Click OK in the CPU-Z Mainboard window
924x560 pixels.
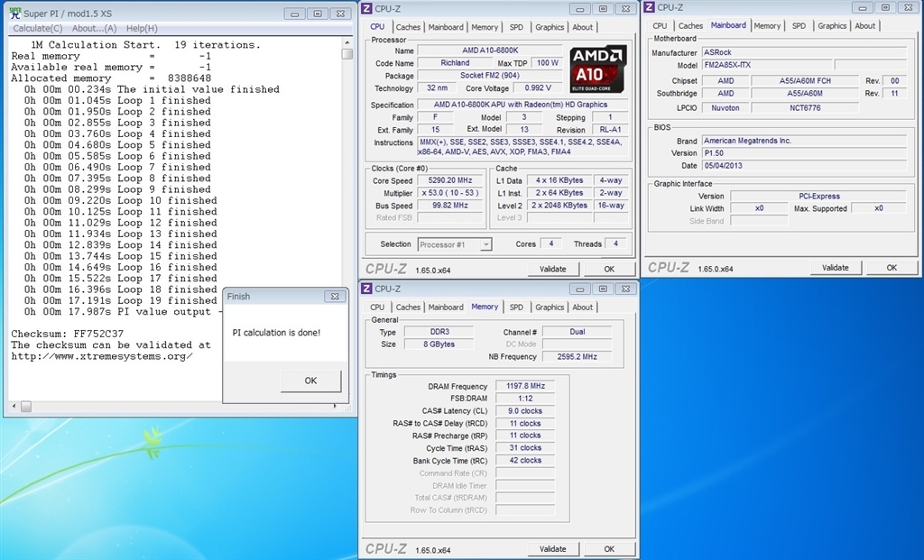click(892, 268)
